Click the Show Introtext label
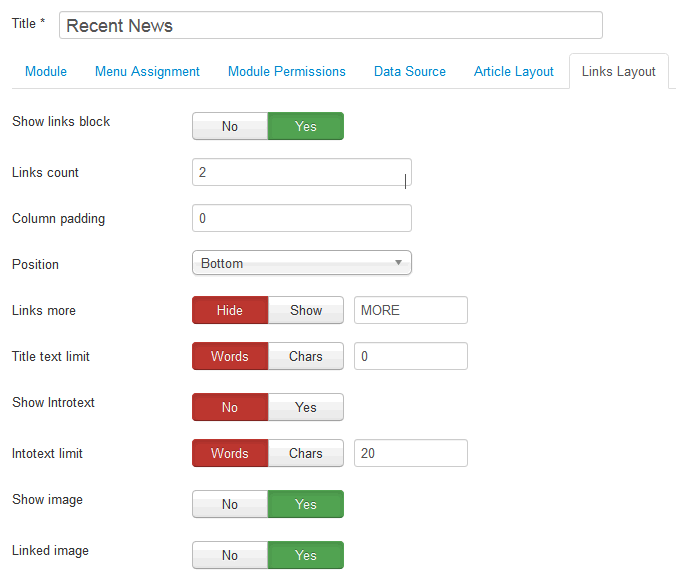This screenshot has width=676, height=578. 53,403
